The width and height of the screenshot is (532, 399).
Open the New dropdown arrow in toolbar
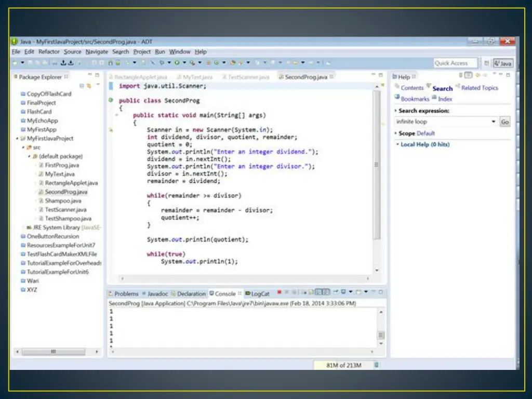pos(23,63)
